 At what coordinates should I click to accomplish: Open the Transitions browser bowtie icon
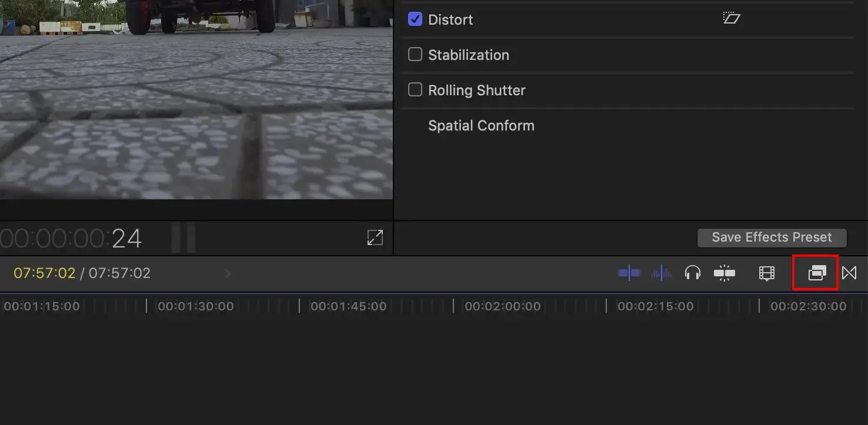point(849,273)
